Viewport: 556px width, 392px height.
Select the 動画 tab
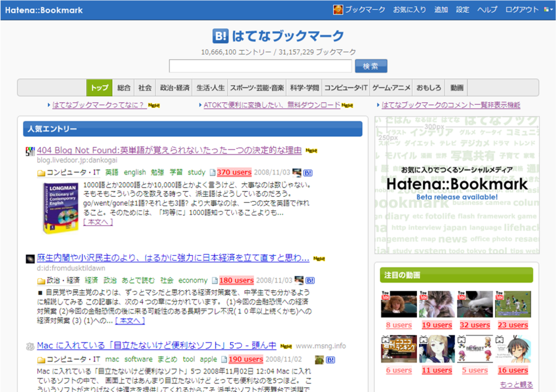click(x=456, y=88)
